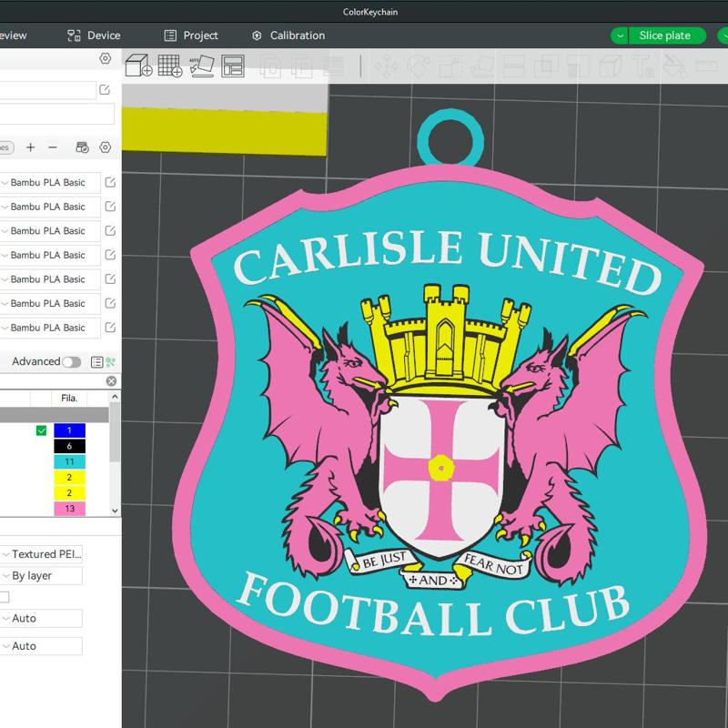Select the pink filament 13 color swatch
This screenshot has height=728, width=728.
point(68,507)
